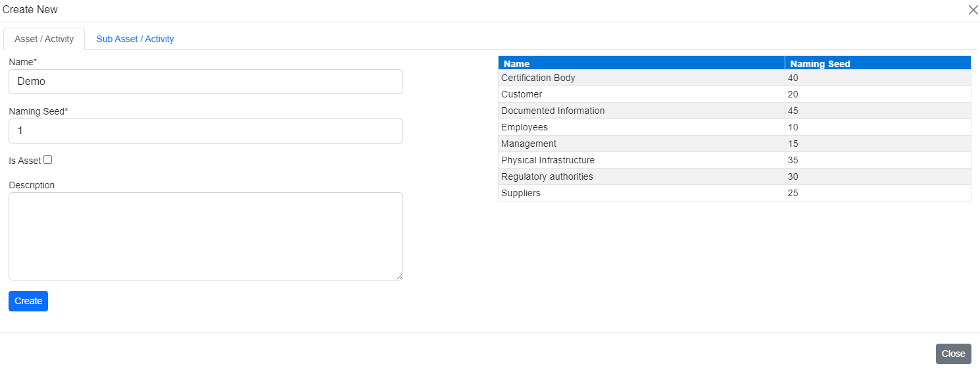Image resolution: width=980 pixels, height=370 pixels.
Task: Click the Create button
Action: [x=28, y=301]
